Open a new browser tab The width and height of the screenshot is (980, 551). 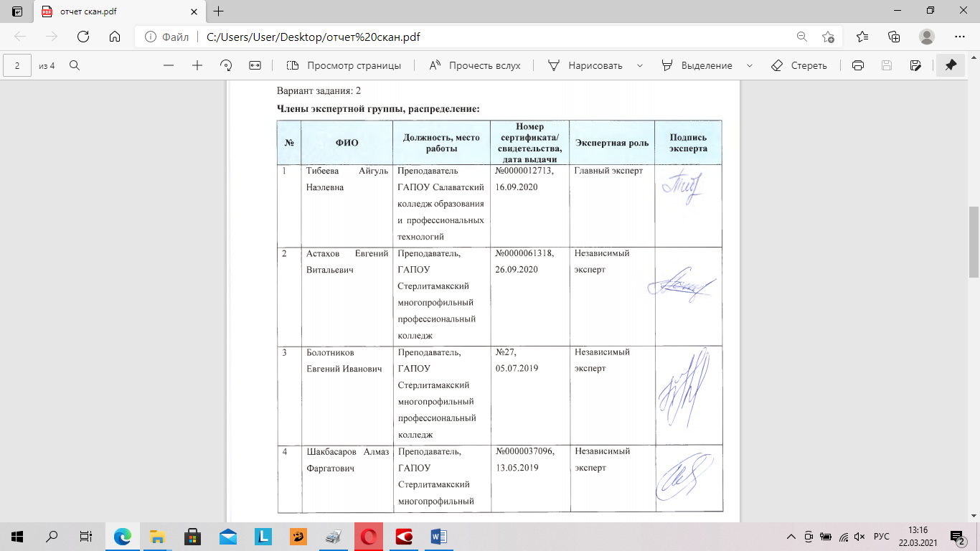coord(219,11)
